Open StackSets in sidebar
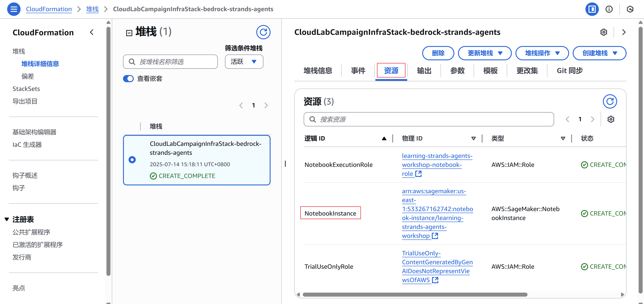Screen dimensions: 644x304 coord(26,89)
